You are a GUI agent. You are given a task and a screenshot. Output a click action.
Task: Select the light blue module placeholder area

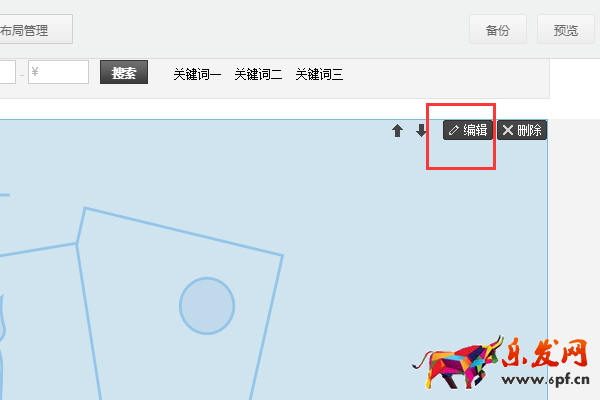click(274, 260)
